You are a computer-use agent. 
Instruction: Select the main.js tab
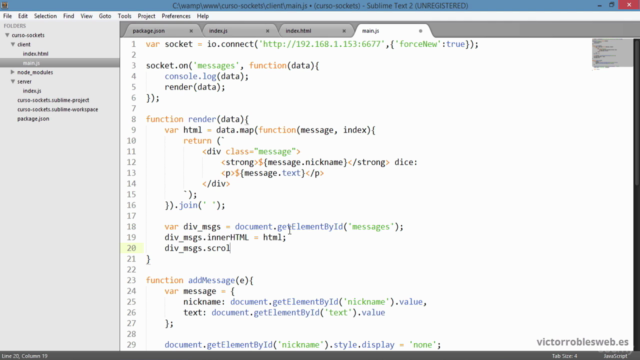coord(371,31)
